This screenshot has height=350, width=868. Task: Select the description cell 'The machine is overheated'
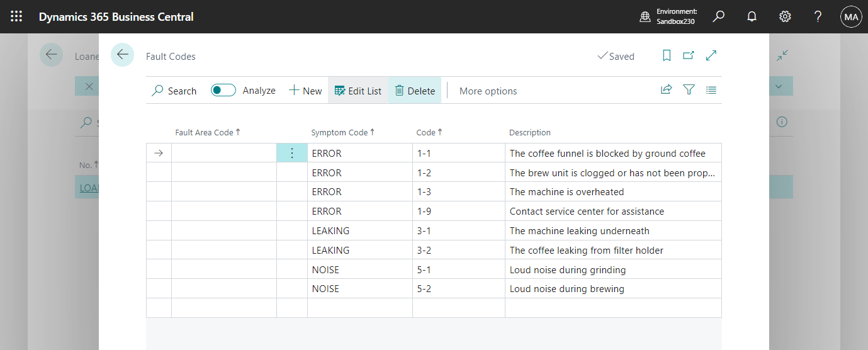click(566, 192)
